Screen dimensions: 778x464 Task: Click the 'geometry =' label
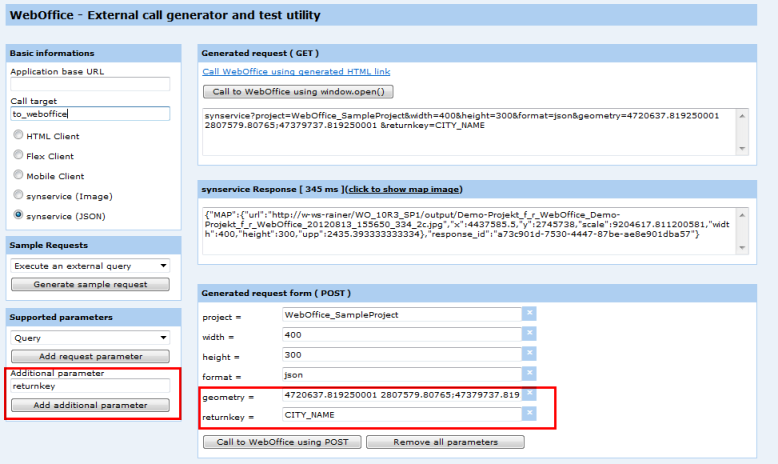coord(228,397)
